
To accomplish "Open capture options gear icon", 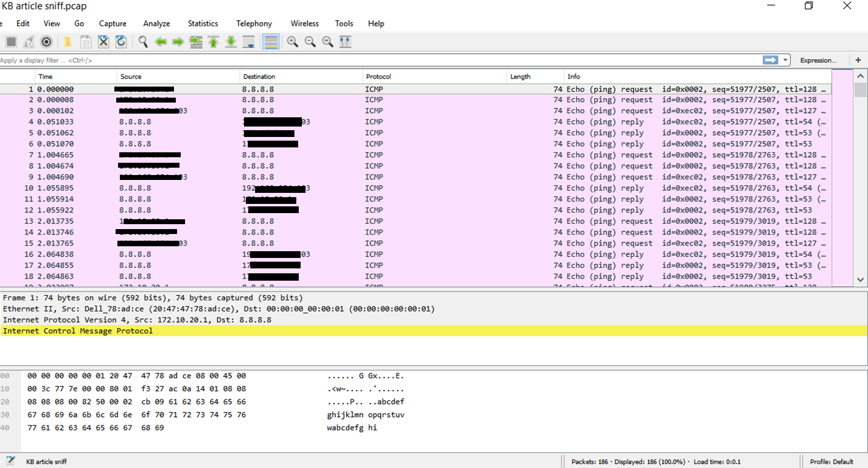I will [46, 42].
